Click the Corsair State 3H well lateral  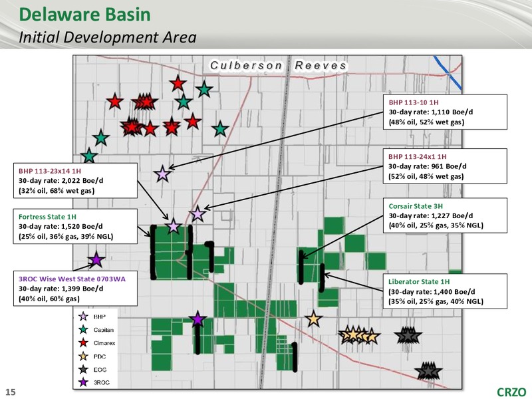[x=301, y=267]
